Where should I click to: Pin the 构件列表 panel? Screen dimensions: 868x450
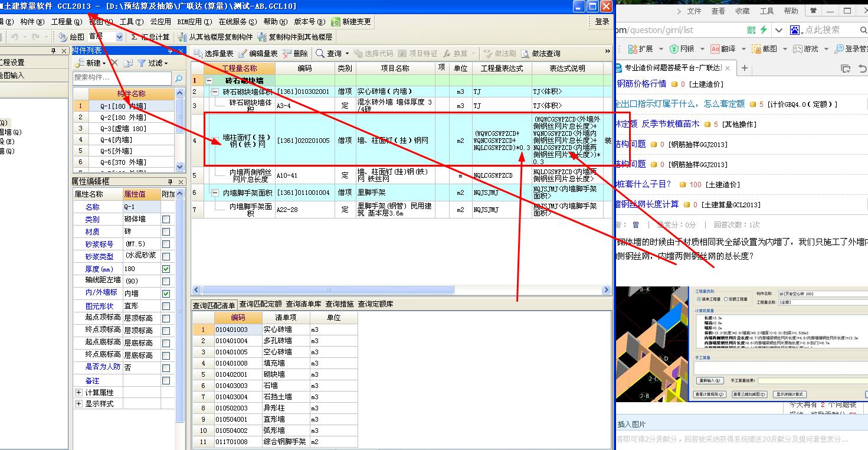click(171, 51)
